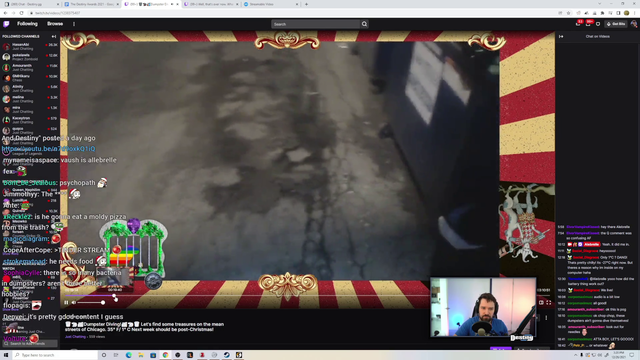
Task: Open Cortana circle on the taskbar
Action: tap(104, 355)
